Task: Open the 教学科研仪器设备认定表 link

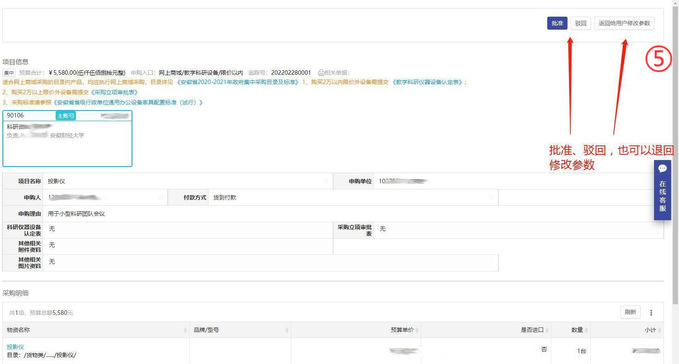Action: [428, 82]
